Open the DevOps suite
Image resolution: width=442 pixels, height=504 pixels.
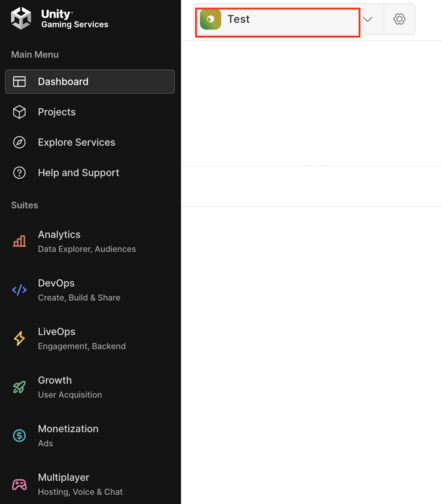coord(90,290)
